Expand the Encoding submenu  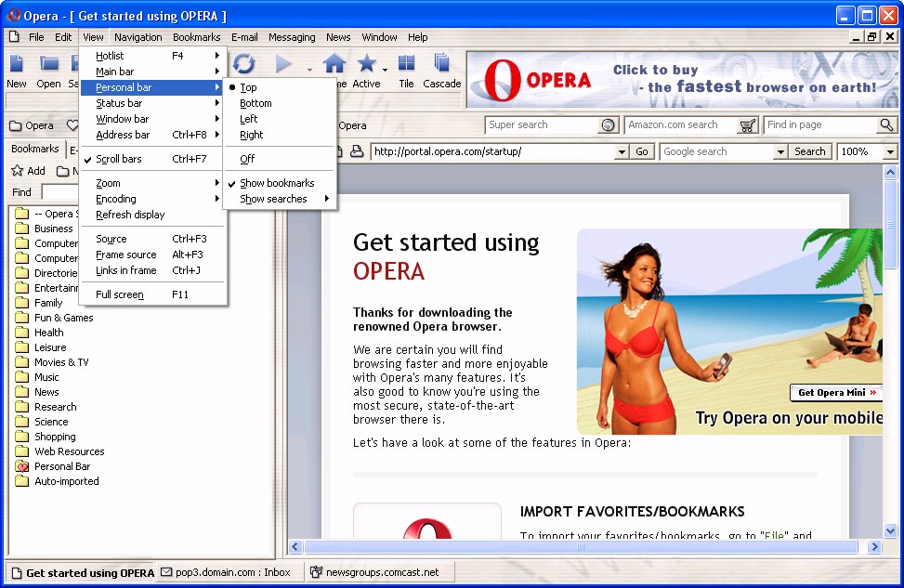152,199
